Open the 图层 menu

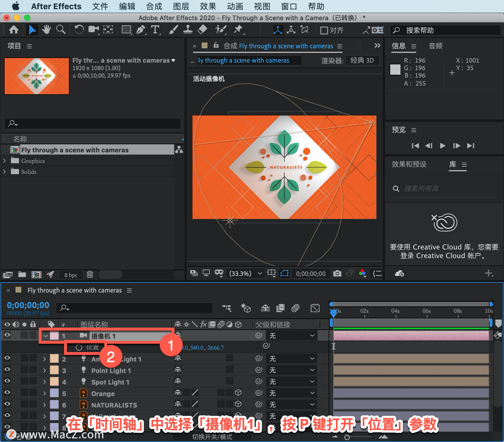pyautogui.click(x=181, y=6)
